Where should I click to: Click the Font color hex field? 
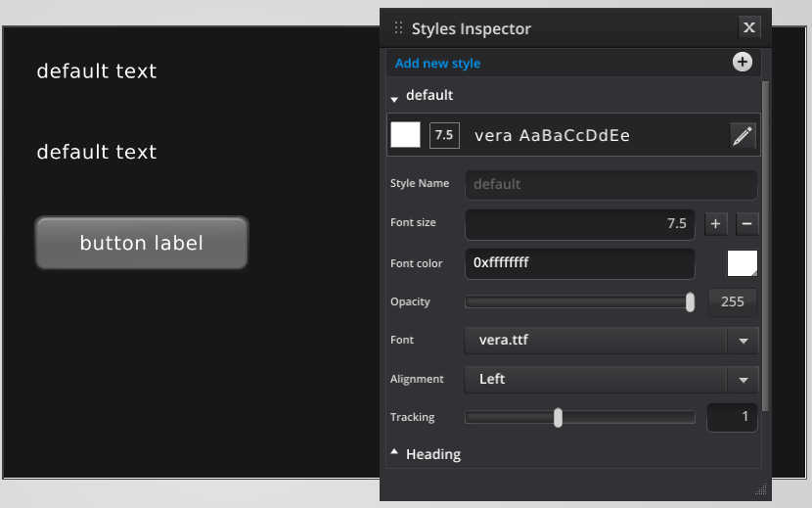(x=579, y=263)
